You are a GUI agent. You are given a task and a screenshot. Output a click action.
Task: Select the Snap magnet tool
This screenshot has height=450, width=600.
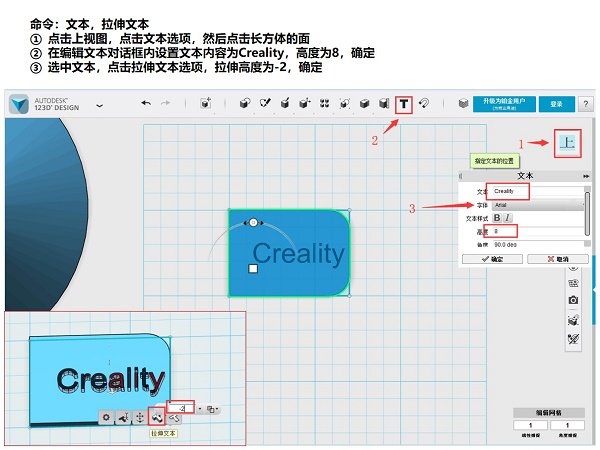pos(424,103)
